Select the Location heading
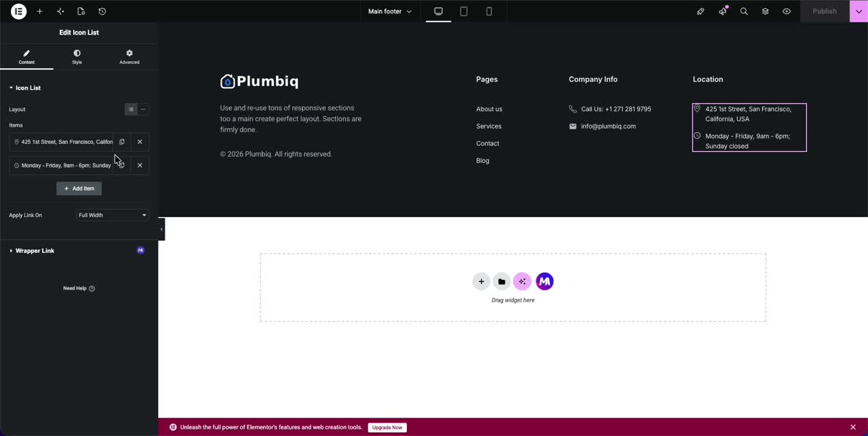This screenshot has height=436, width=868. pos(708,79)
